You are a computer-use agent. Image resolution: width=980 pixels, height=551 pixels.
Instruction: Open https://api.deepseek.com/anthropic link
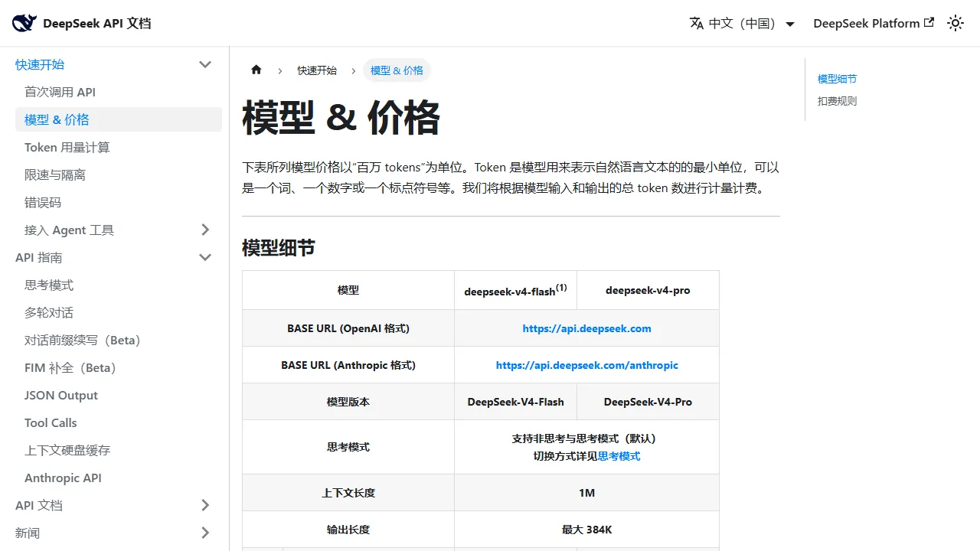tap(586, 365)
